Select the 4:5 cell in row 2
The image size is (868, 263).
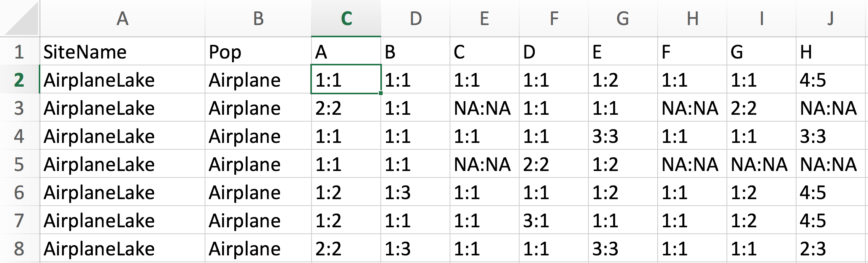[831, 80]
